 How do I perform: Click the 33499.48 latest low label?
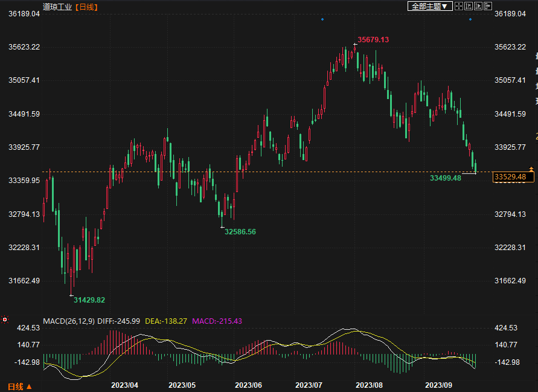point(446,178)
